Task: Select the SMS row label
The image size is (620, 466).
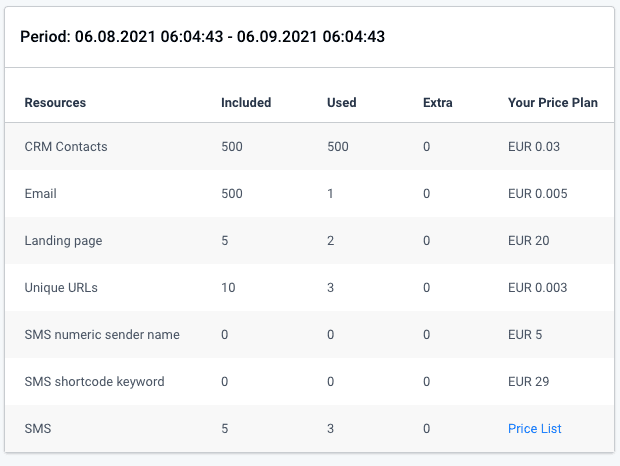Action: coord(38,429)
